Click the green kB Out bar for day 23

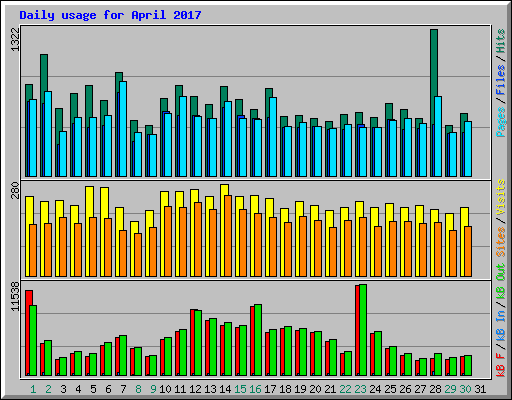pos(363,330)
